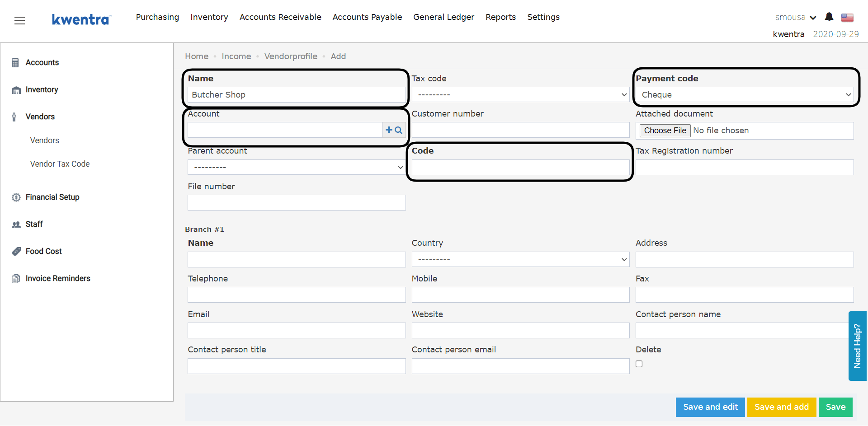Click the US flag language icon
Viewport: 868px width, 426px height.
847,18
